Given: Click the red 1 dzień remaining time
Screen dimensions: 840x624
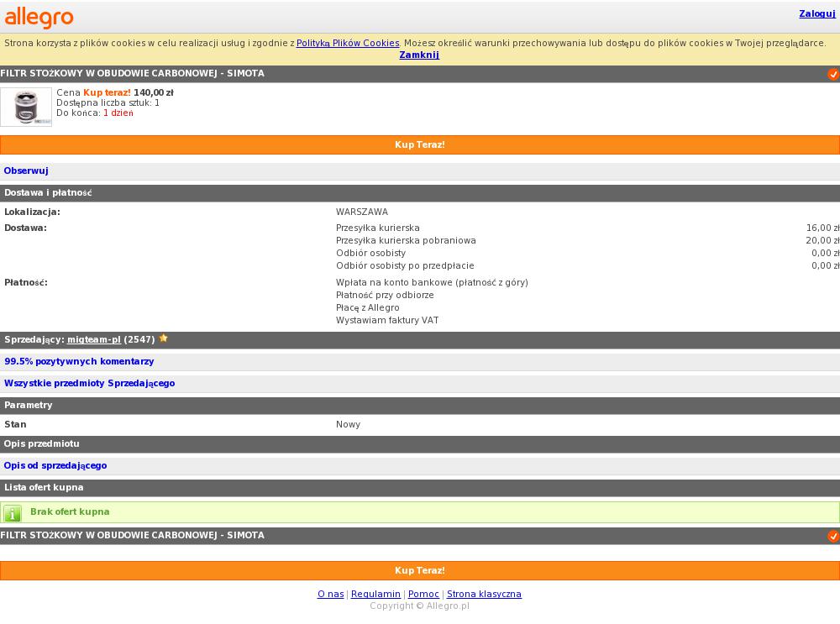Looking at the screenshot, I should click(x=118, y=113).
